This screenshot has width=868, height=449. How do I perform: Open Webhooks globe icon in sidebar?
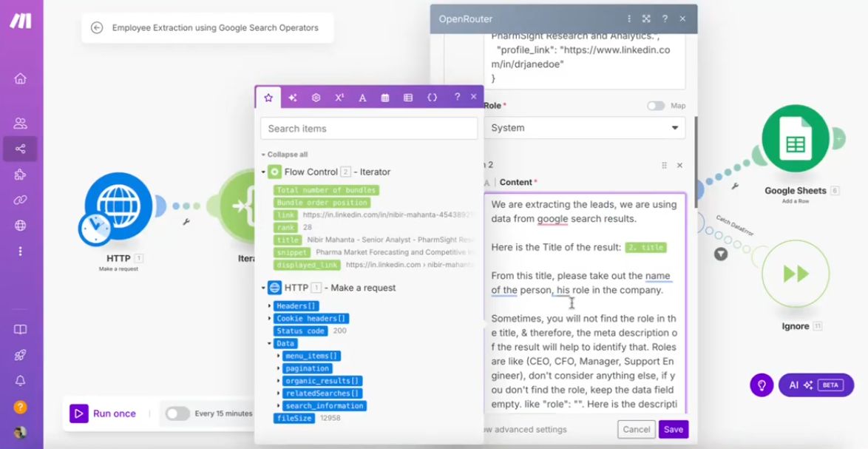(21, 226)
